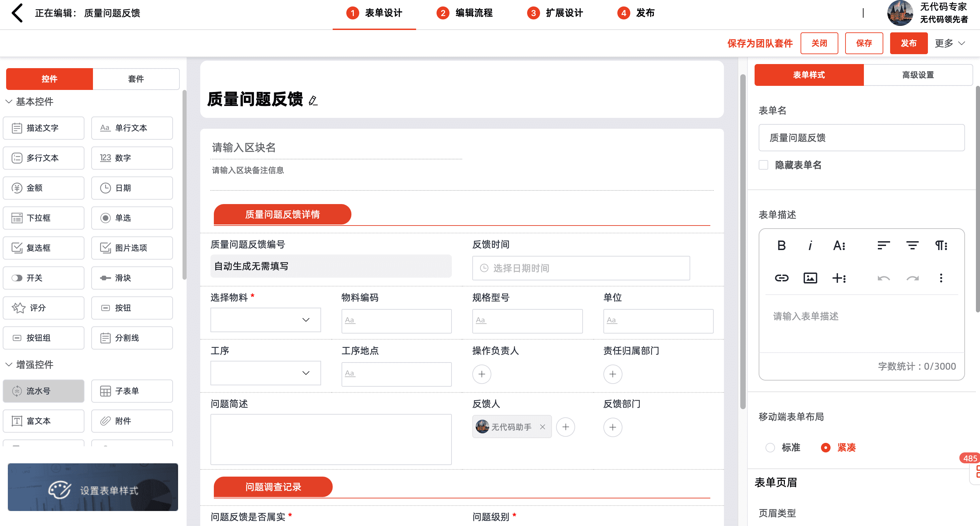This screenshot has height=526, width=980.
Task: Check the 隐藏表单名 checkbox
Action: tap(763, 165)
